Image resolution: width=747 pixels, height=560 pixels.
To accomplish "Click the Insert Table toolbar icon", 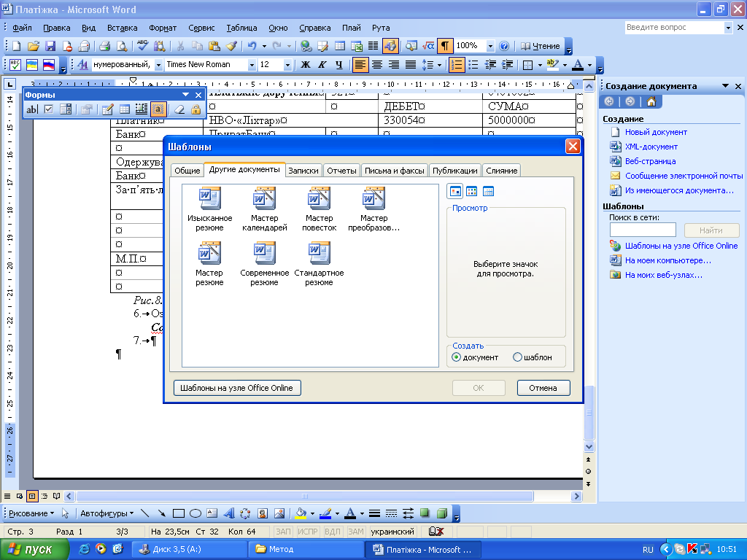I will coord(340,46).
